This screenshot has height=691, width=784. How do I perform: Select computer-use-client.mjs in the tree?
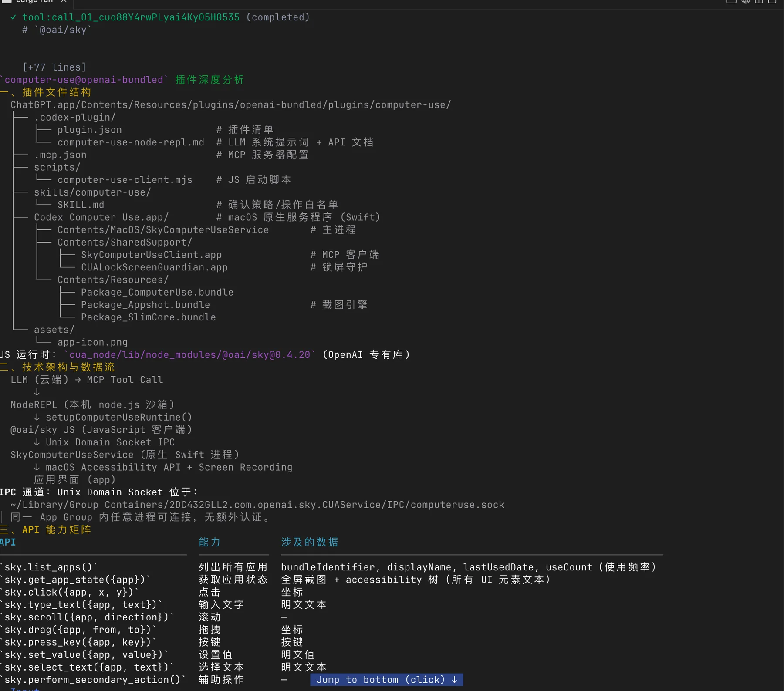[x=125, y=180]
